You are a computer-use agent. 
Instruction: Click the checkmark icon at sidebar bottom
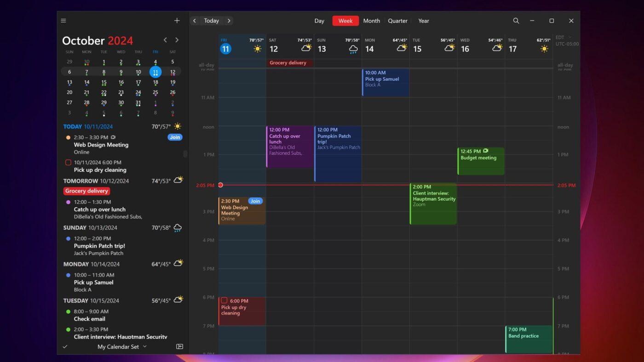click(x=65, y=347)
